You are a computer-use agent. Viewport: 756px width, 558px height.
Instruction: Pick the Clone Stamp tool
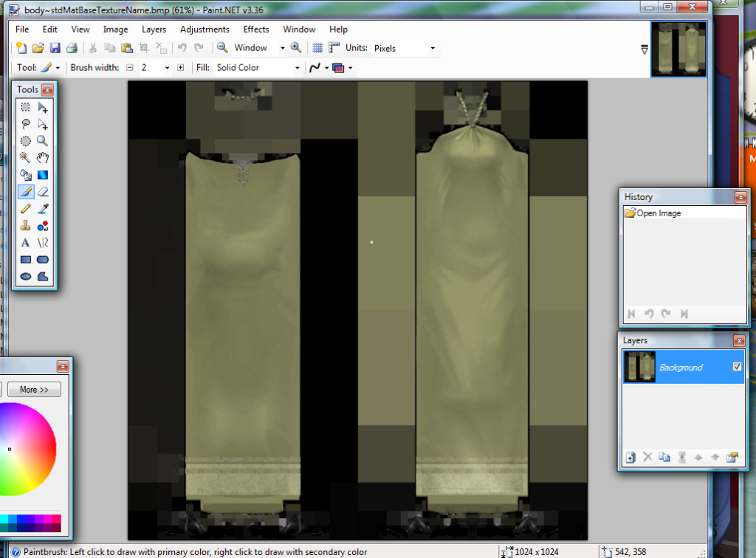pyautogui.click(x=26, y=226)
